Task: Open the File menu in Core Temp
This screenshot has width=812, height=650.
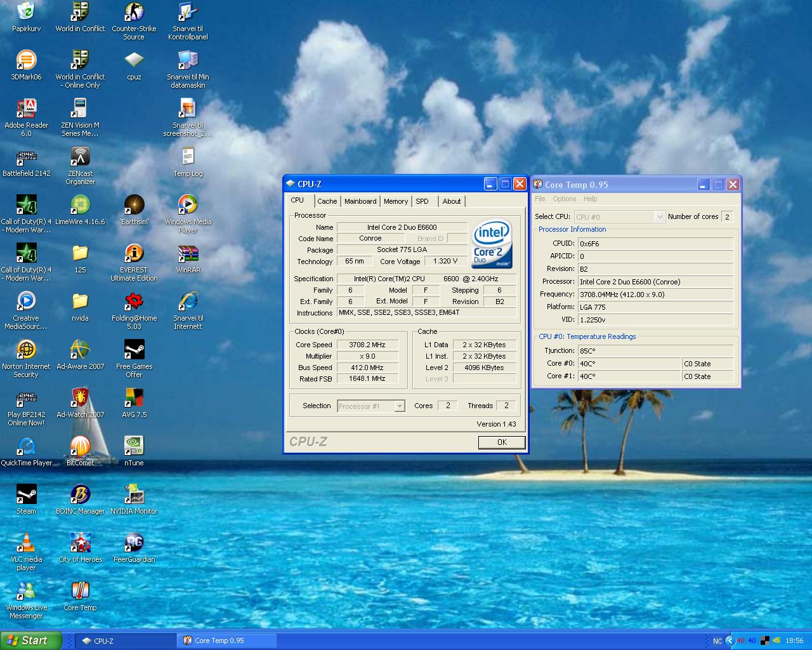Action: click(540, 199)
